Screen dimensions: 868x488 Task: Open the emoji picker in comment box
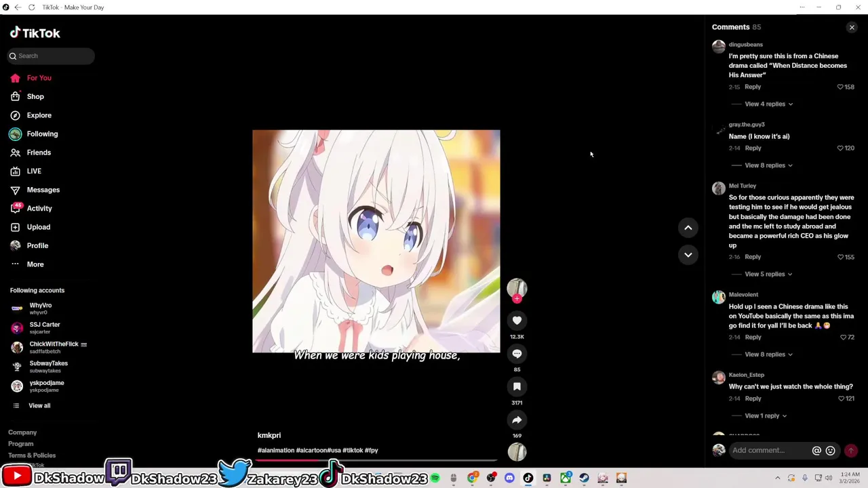[x=830, y=451]
